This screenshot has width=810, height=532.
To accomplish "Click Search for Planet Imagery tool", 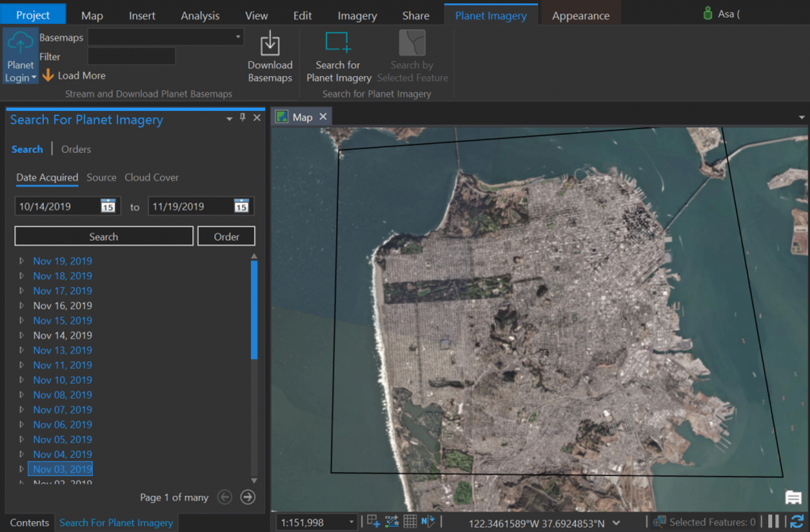I will [338, 43].
